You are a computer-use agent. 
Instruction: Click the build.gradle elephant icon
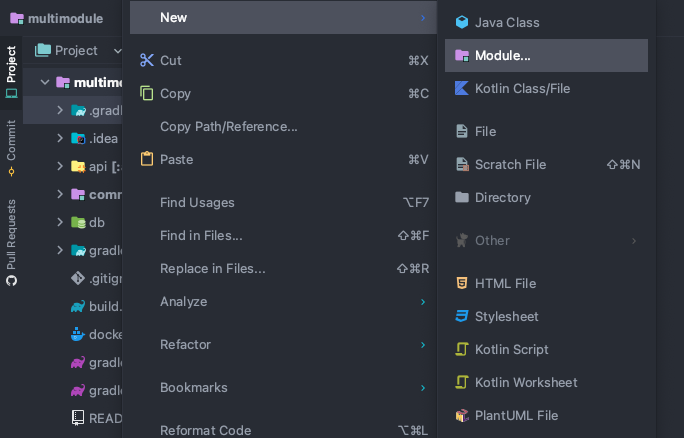tap(78, 306)
